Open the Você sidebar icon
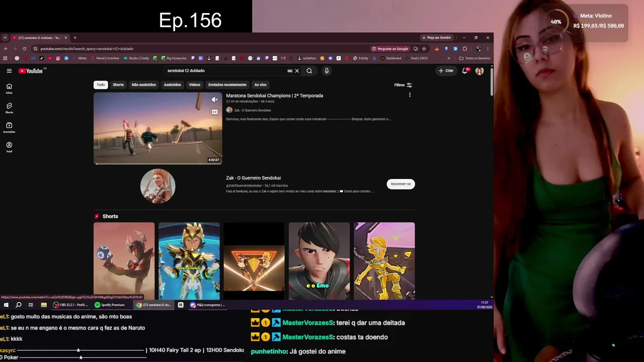Viewport: 644px width, 362px height. coord(9,147)
